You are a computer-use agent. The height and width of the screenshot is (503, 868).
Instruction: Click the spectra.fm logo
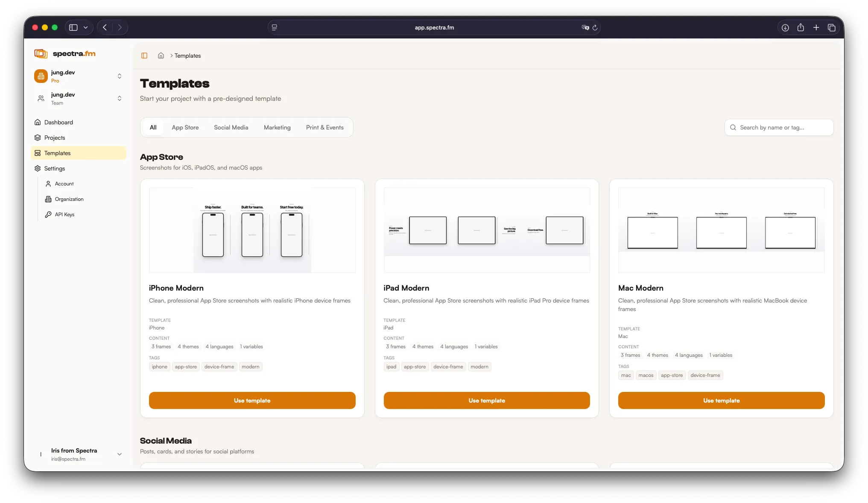coord(65,53)
